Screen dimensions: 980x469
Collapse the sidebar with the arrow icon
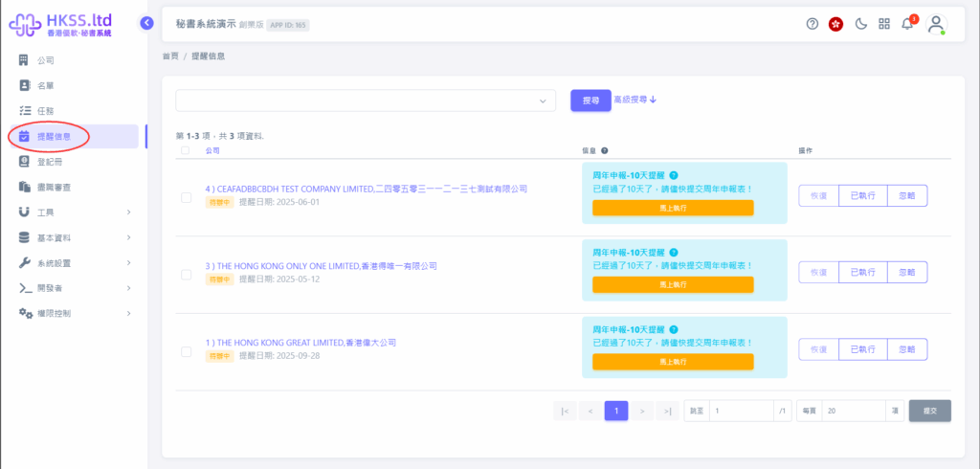click(x=146, y=23)
